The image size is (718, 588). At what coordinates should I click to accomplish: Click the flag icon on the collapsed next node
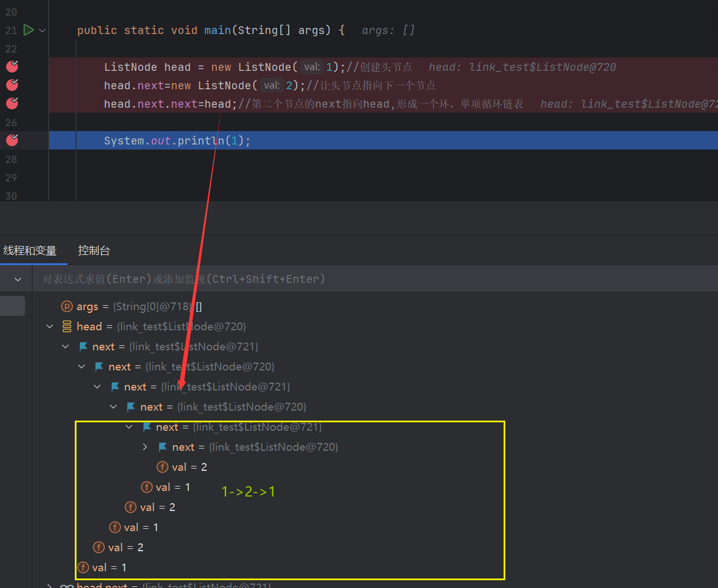163,447
